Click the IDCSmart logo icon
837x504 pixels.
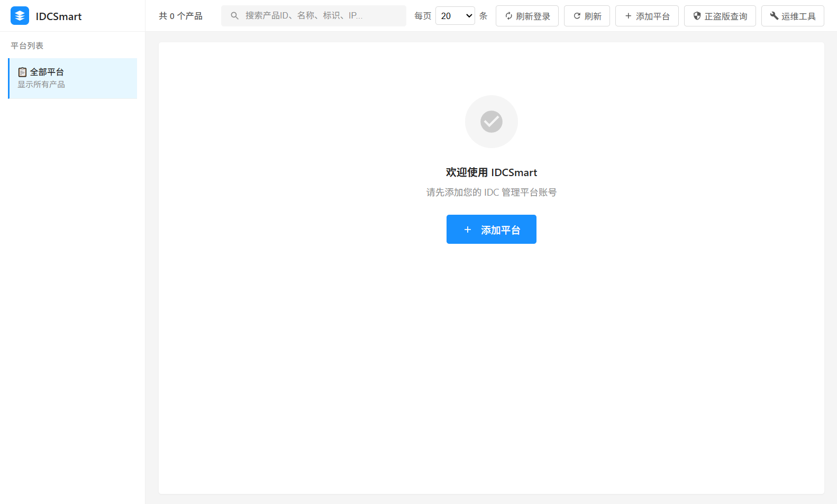click(x=20, y=16)
